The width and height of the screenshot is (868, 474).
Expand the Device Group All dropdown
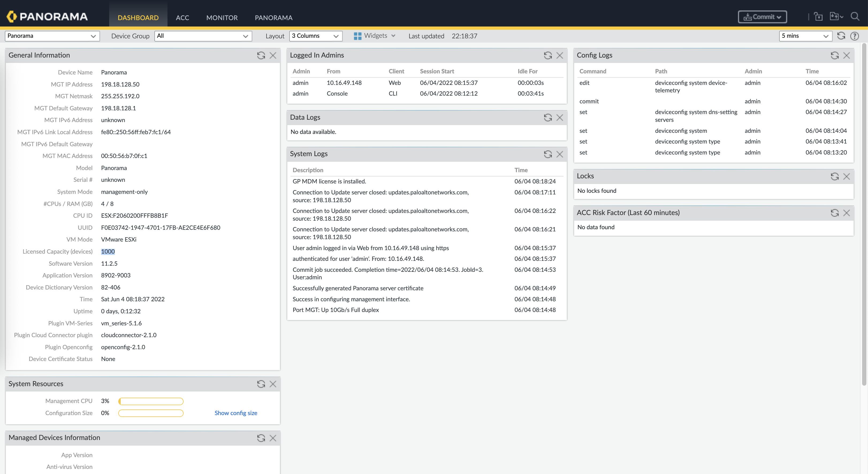pyautogui.click(x=203, y=36)
